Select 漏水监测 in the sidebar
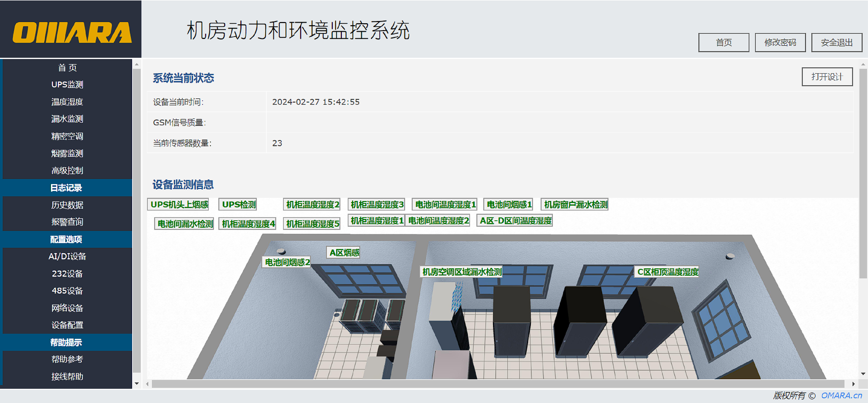The width and height of the screenshot is (868, 403). [x=67, y=119]
